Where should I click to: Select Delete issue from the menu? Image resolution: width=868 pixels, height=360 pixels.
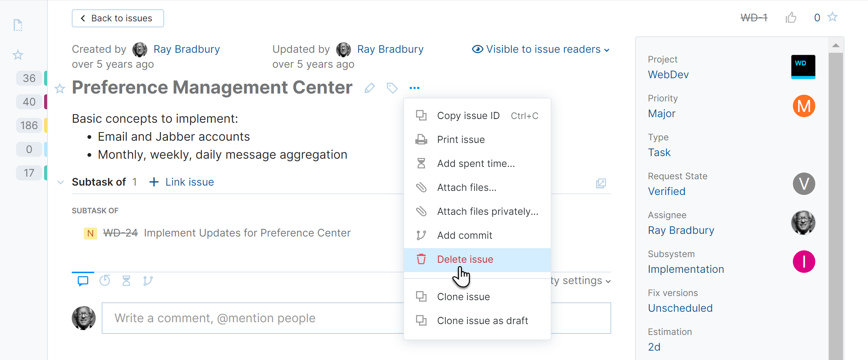click(x=465, y=259)
